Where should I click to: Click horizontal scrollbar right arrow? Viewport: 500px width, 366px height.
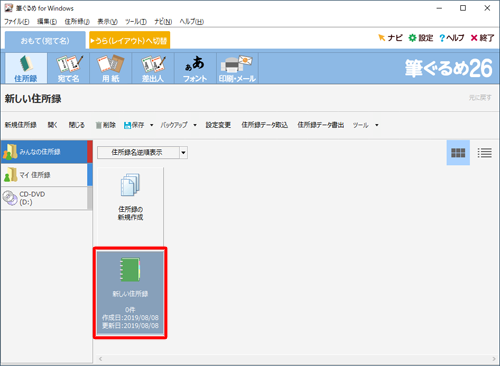coord(494,359)
